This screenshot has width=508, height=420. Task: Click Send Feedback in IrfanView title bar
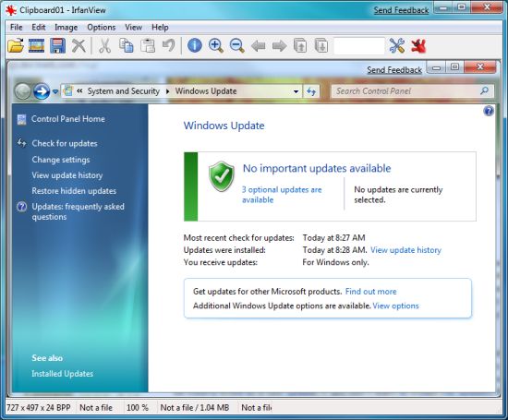coord(401,10)
